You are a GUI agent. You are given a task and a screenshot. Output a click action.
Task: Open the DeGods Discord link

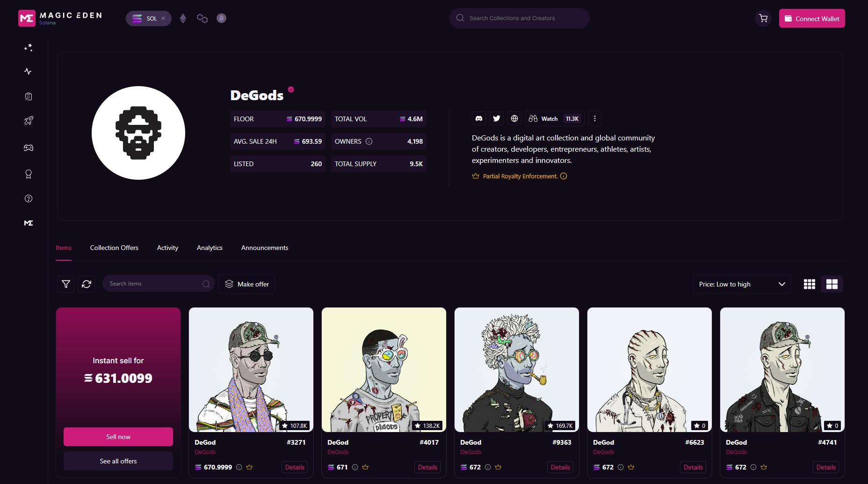[479, 118]
